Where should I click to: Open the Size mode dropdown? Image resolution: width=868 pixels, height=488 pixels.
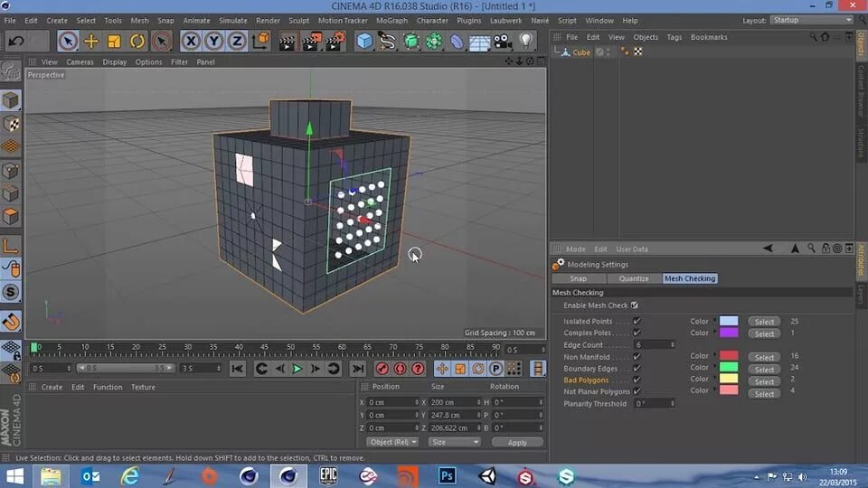tap(454, 442)
